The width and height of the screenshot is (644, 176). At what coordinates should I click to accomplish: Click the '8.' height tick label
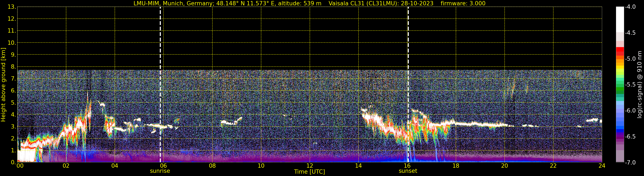13,67
